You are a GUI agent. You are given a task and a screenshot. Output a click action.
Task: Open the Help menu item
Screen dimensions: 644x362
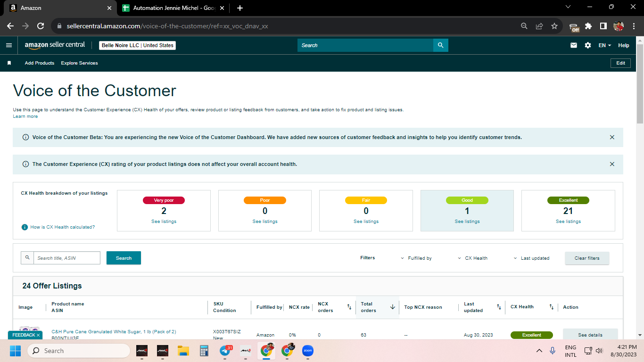[x=624, y=45]
